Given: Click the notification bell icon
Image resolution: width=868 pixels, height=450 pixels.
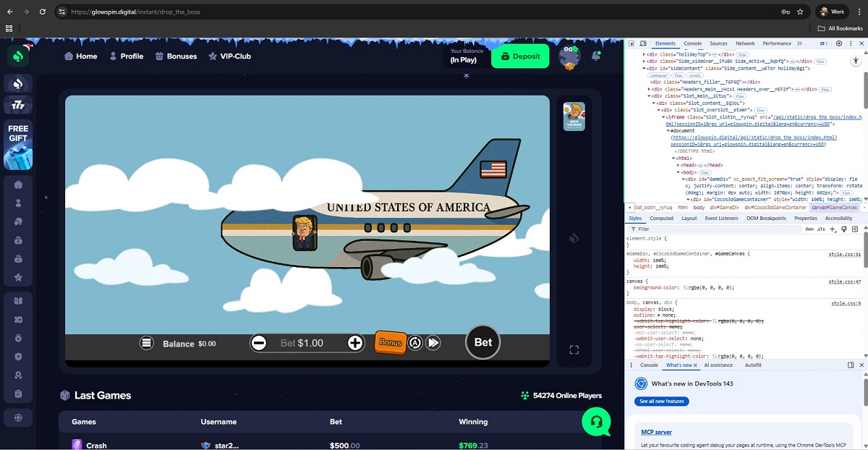Looking at the screenshot, I should tap(597, 56).
